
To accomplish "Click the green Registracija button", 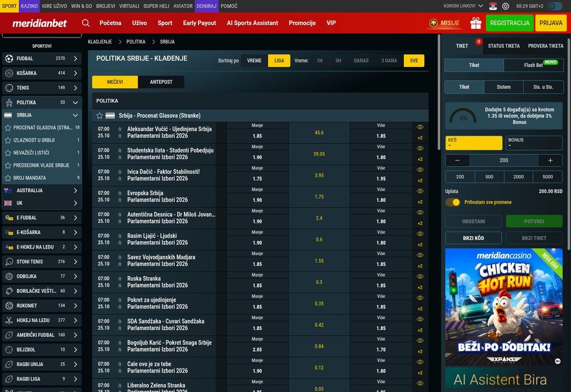I will (510, 23).
